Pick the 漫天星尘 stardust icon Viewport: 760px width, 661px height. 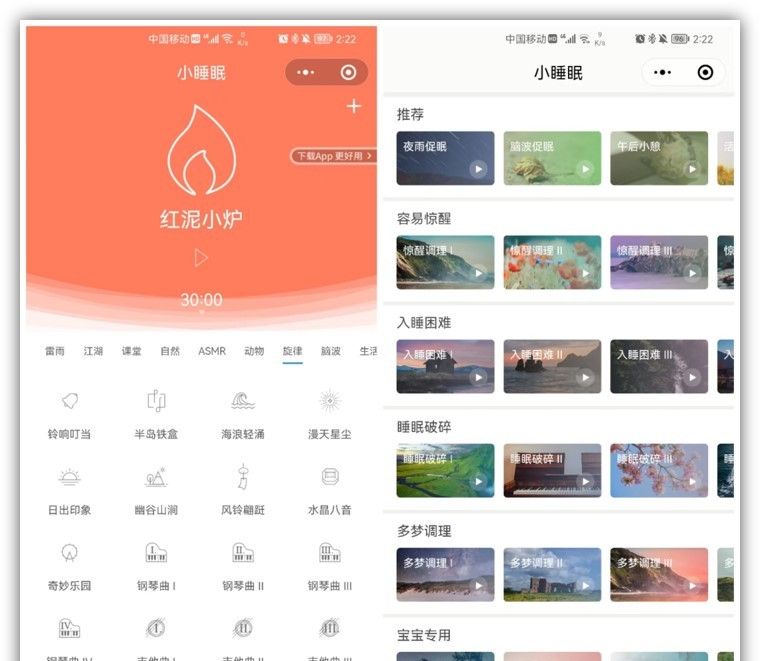pyautogui.click(x=330, y=401)
